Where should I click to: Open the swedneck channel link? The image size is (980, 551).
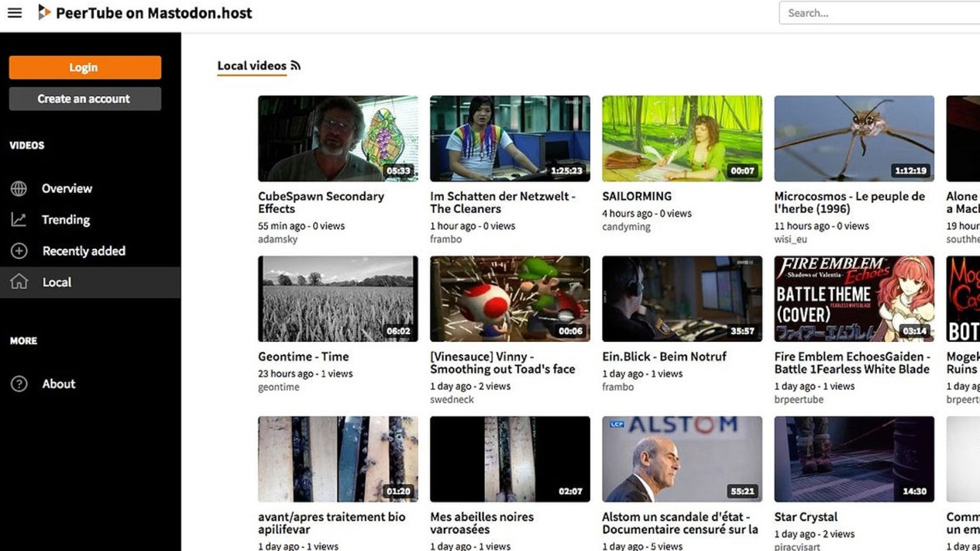[452, 400]
